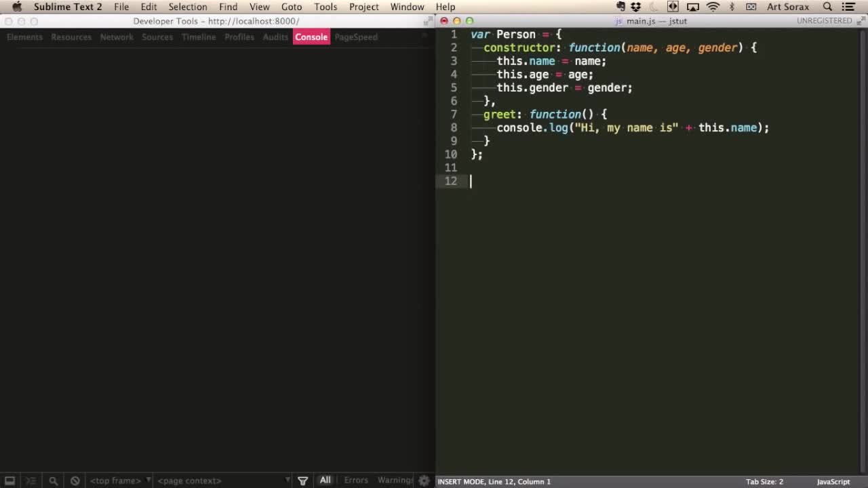868x488 pixels.
Task: Click the INSERT MODE status text
Action: tap(461, 482)
